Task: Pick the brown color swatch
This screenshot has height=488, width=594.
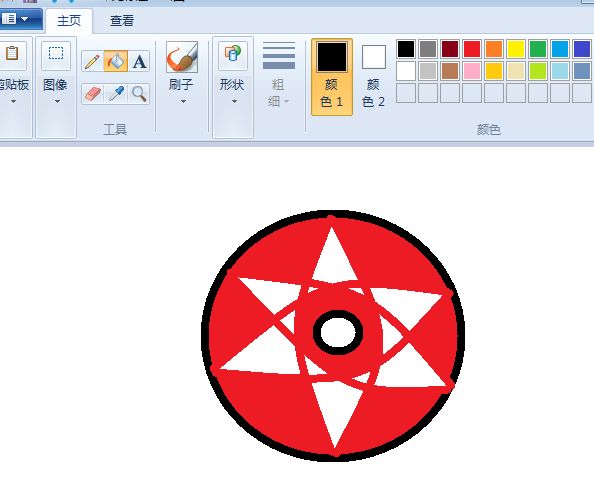Action: [450, 71]
